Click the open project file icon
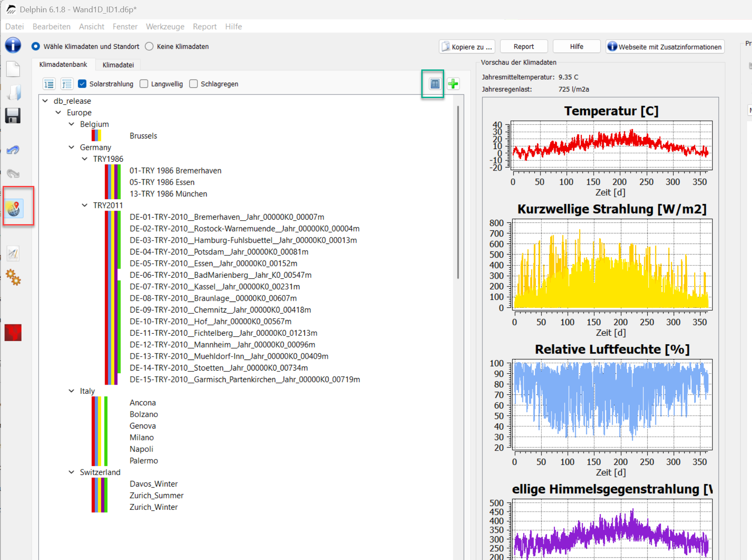Image resolution: width=752 pixels, height=560 pixels. pos(13,92)
